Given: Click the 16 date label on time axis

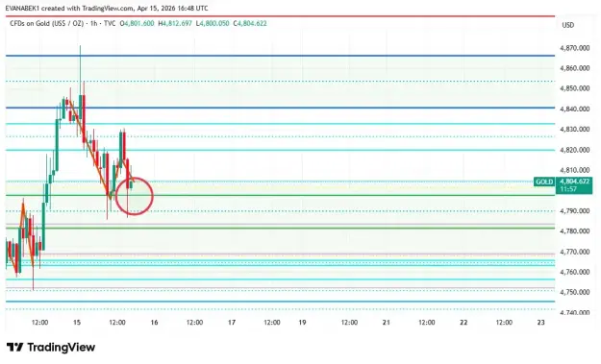Looking at the screenshot, I should point(154,323).
